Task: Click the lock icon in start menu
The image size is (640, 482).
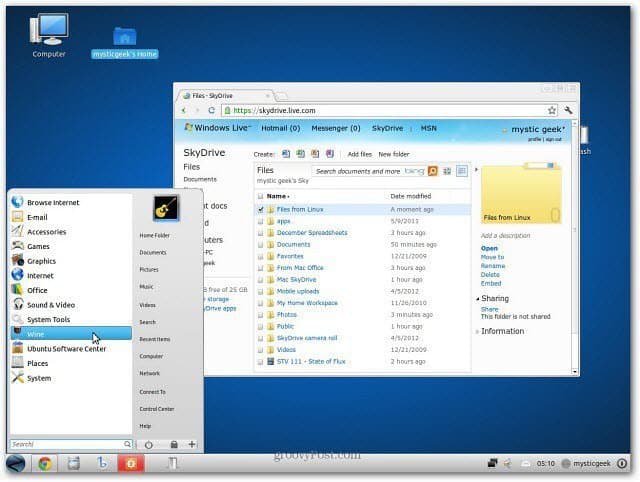Action: pyautogui.click(x=174, y=444)
